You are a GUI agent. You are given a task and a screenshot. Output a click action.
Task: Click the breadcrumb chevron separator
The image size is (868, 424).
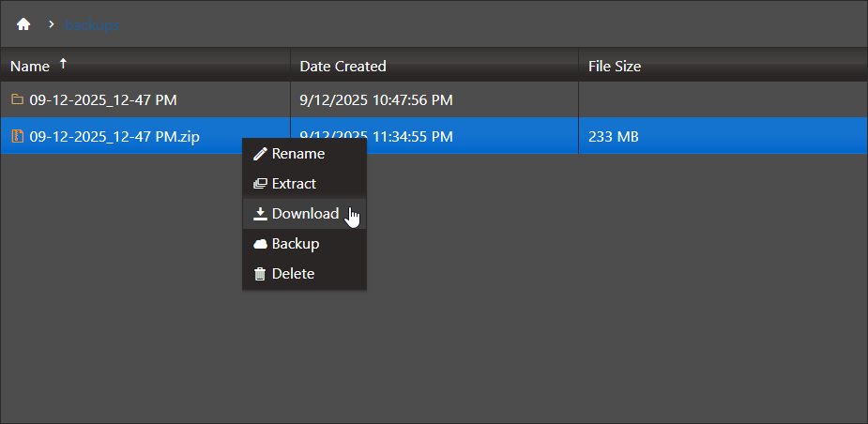pos(52,24)
